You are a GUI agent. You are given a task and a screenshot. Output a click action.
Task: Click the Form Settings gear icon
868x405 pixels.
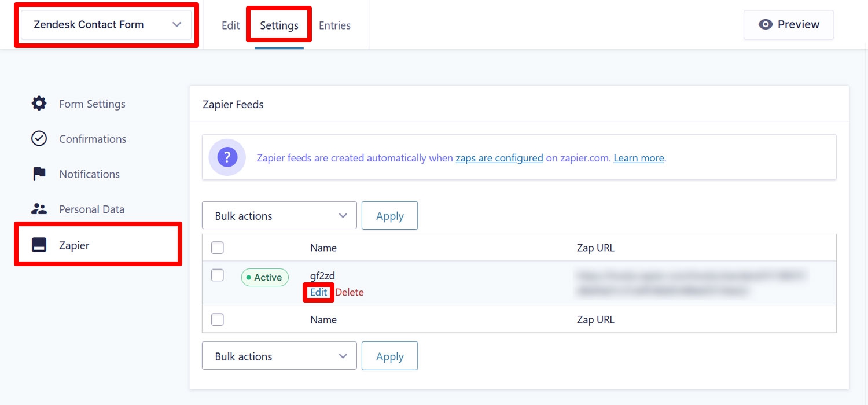pyautogui.click(x=39, y=104)
